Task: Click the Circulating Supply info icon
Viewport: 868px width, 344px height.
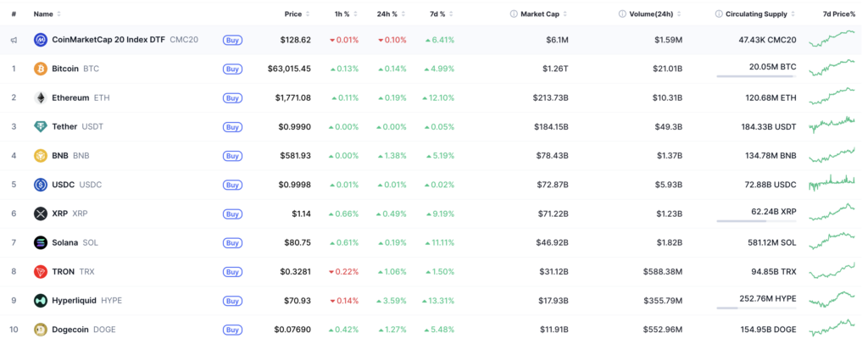Action: (x=719, y=14)
